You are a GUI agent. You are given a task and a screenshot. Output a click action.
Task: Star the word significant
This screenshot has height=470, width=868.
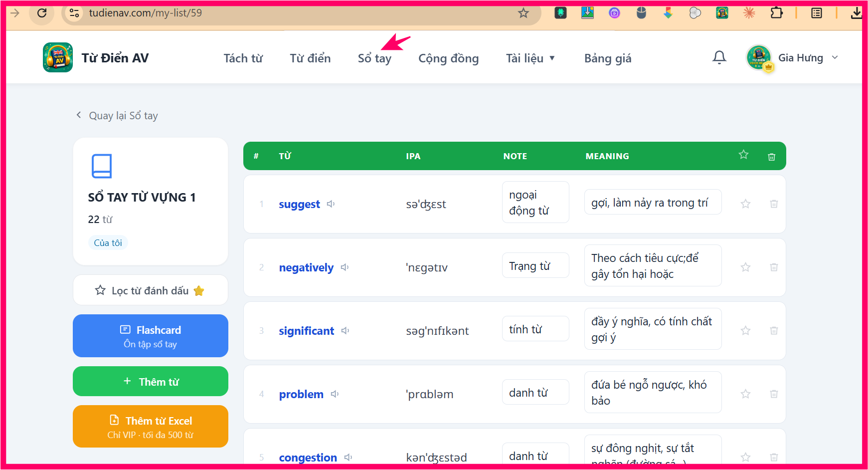click(x=745, y=330)
